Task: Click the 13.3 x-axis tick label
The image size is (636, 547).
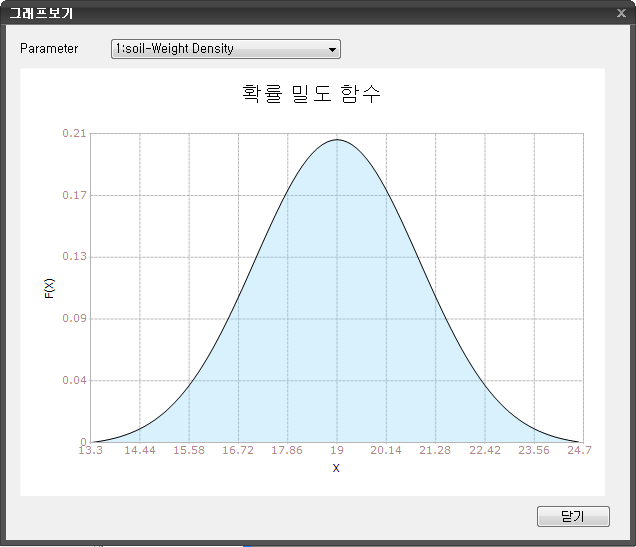Action: 90,451
